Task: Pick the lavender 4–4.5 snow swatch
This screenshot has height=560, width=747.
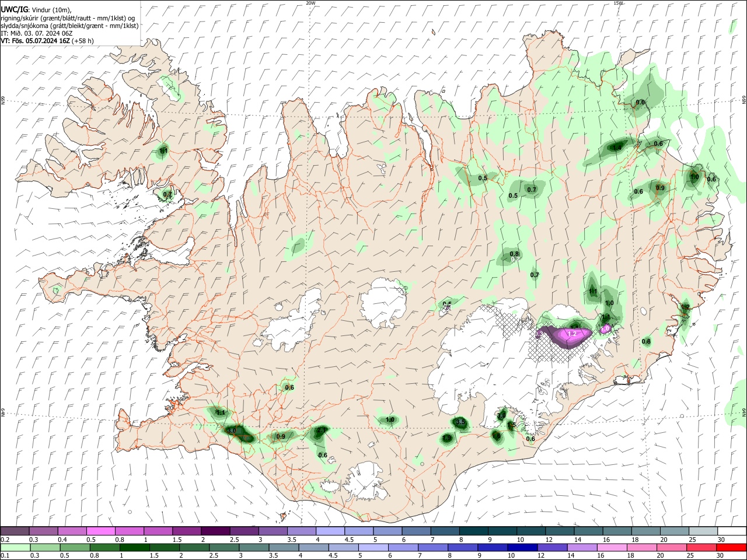Action: tap(330, 531)
